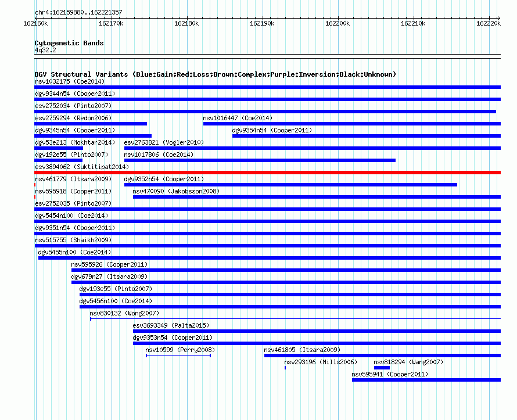Select the thin nsv10599 variant span line
Screen dimensions: 517x420
pos(178,356)
